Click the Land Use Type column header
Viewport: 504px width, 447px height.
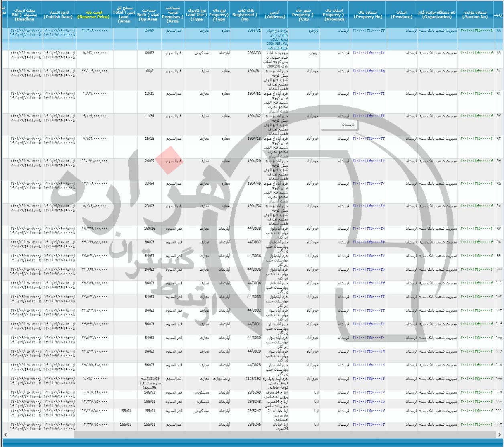click(x=197, y=15)
